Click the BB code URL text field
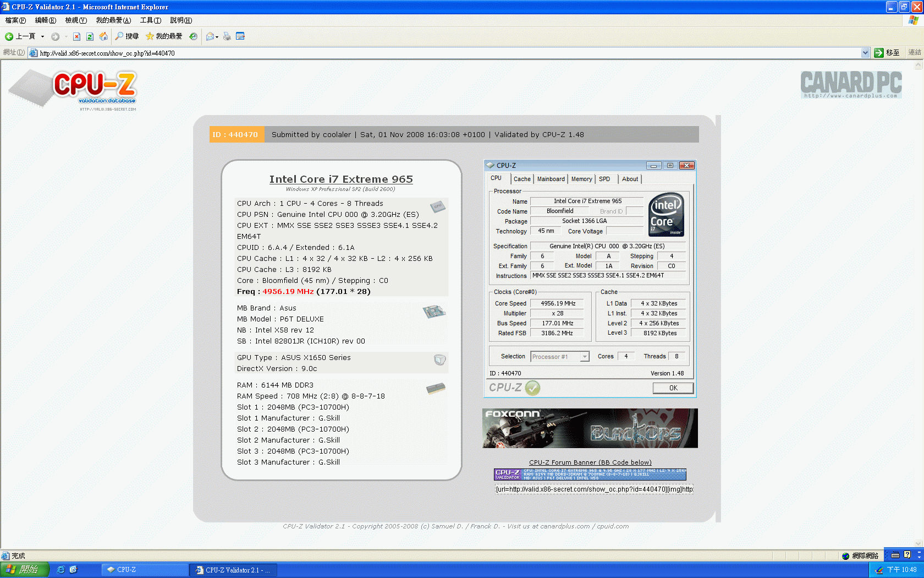 (594, 489)
